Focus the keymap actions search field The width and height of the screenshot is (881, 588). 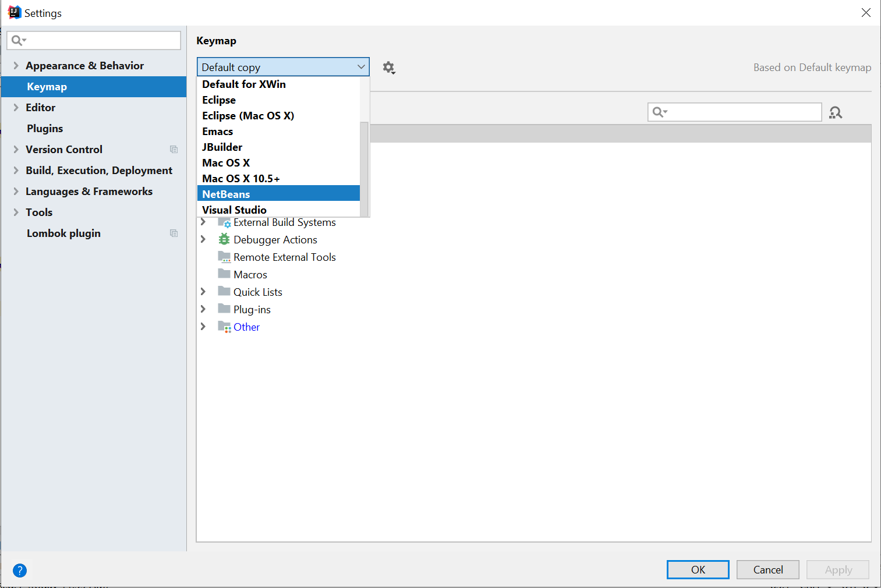point(734,112)
